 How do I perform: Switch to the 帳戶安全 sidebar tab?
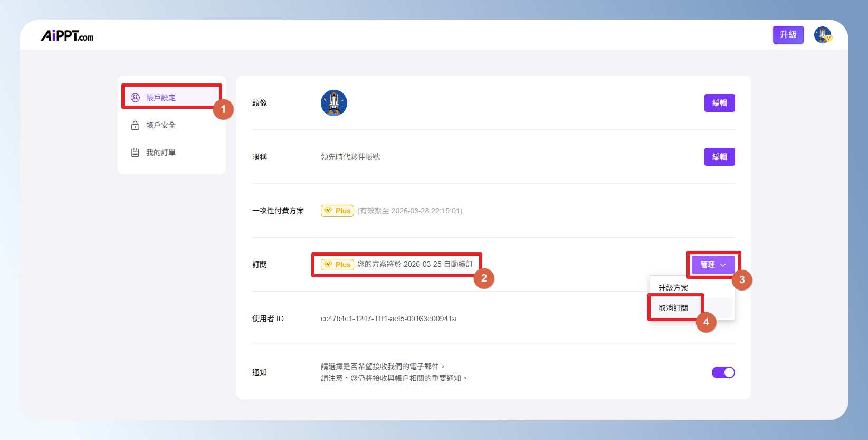coord(161,125)
